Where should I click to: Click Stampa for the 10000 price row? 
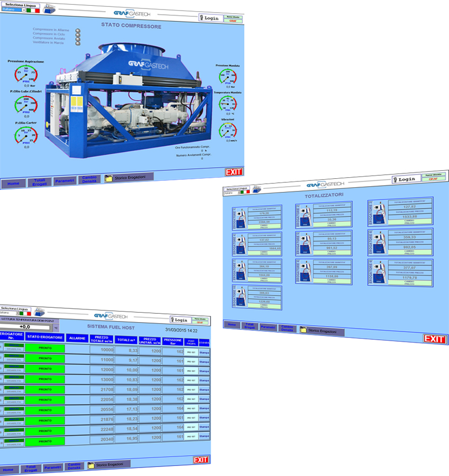(204, 353)
